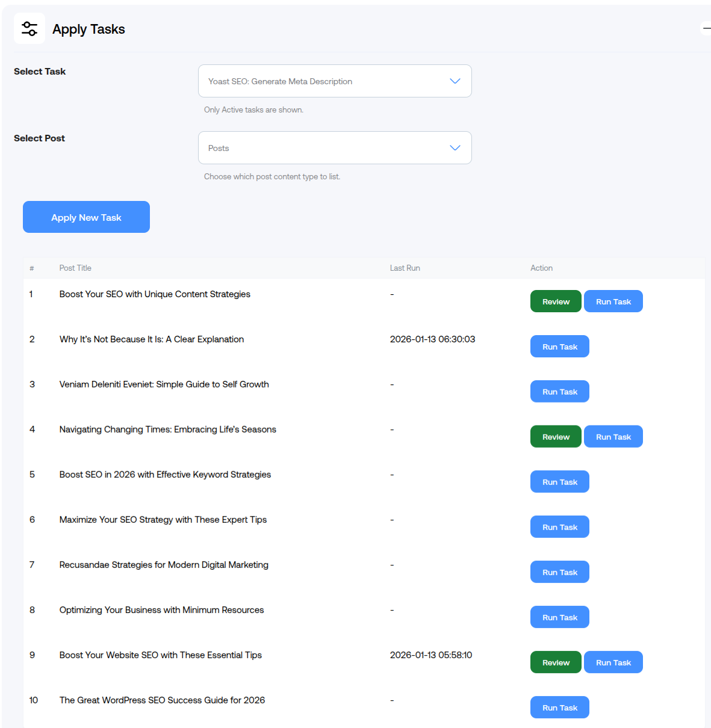Click the Last Run column header
Image resolution: width=711 pixels, height=728 pixels.
pyautogui.click(x=405, y=268)
